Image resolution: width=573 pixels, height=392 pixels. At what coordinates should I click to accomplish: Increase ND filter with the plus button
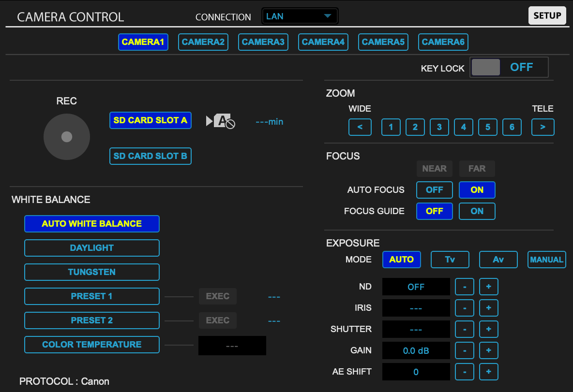pos(488,286)
